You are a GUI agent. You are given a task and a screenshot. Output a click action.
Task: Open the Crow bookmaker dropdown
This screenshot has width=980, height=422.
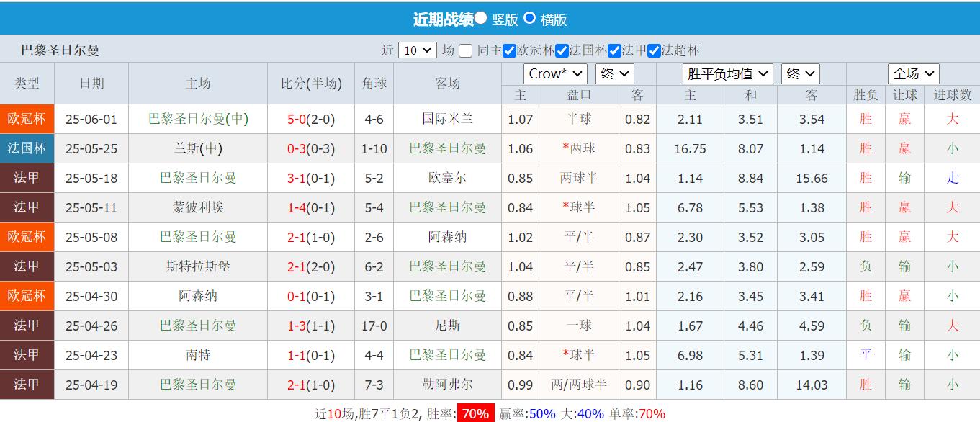click(x=554, y=73)
